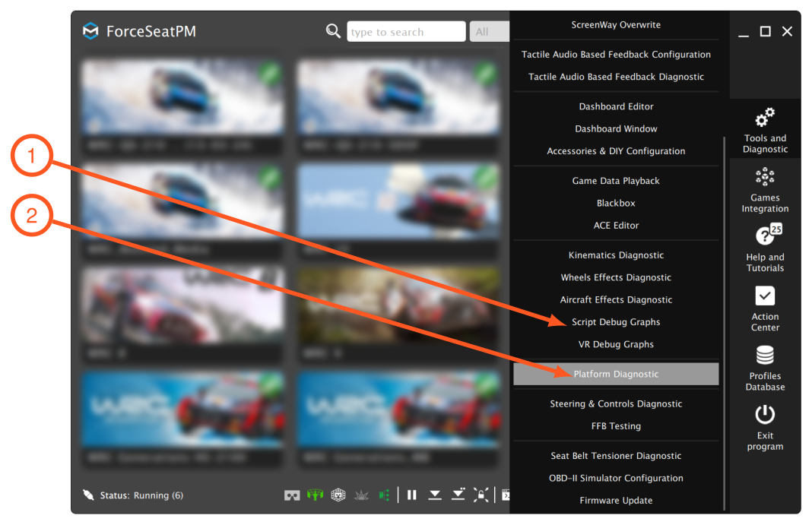Image resolution: width=812 pixels, height=525 pixels.
Task: Choose Dashboard Editor in the menu
Action: 616,106
